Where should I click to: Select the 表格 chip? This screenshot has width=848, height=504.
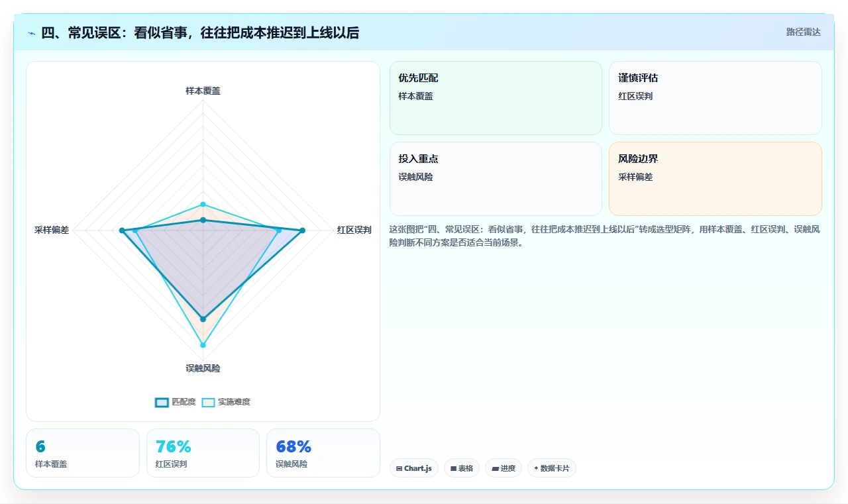point(462,468)
